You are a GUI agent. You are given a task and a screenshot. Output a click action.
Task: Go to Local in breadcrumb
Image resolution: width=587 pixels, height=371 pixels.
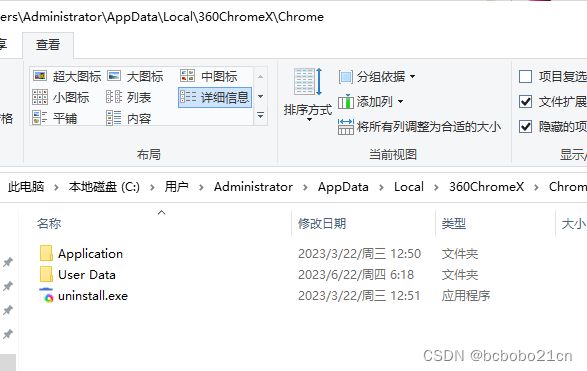click(x=409, y=186)
